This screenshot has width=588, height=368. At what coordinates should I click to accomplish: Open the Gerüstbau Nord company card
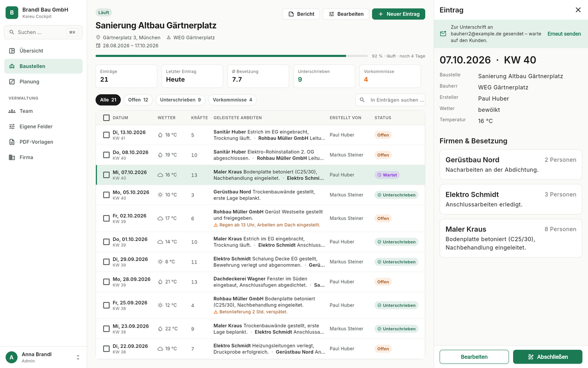point(511,165)
